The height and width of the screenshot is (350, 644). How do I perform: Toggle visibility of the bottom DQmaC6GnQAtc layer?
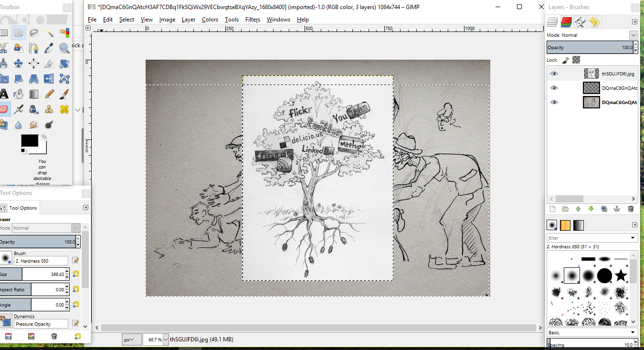click(554, 102)
